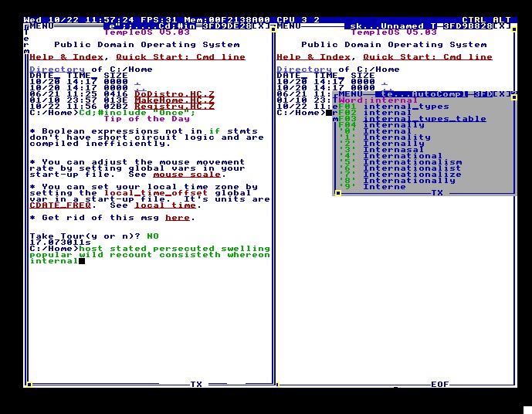Click parent directory '..' in right window
The image size is (532, 414).
tap(388, 88)
